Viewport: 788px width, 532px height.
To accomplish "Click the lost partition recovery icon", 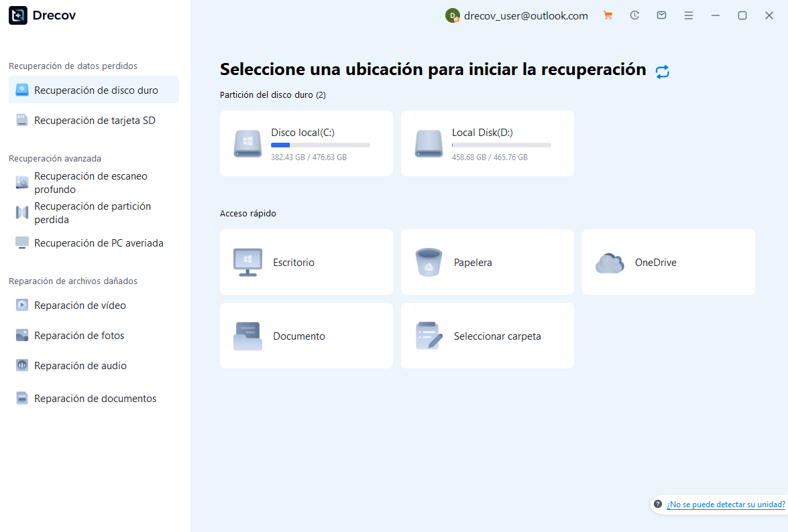I will (x=22, y=213).
